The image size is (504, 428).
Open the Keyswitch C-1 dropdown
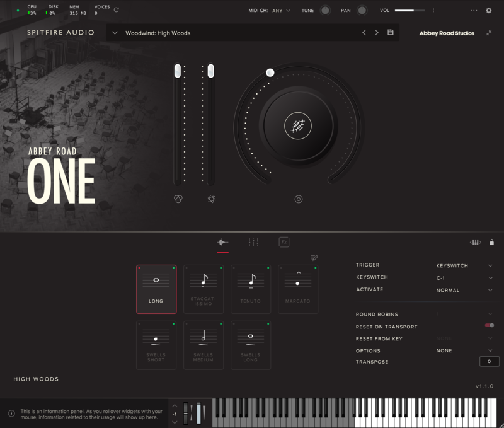pyautogui.click(x=464, y=278)
